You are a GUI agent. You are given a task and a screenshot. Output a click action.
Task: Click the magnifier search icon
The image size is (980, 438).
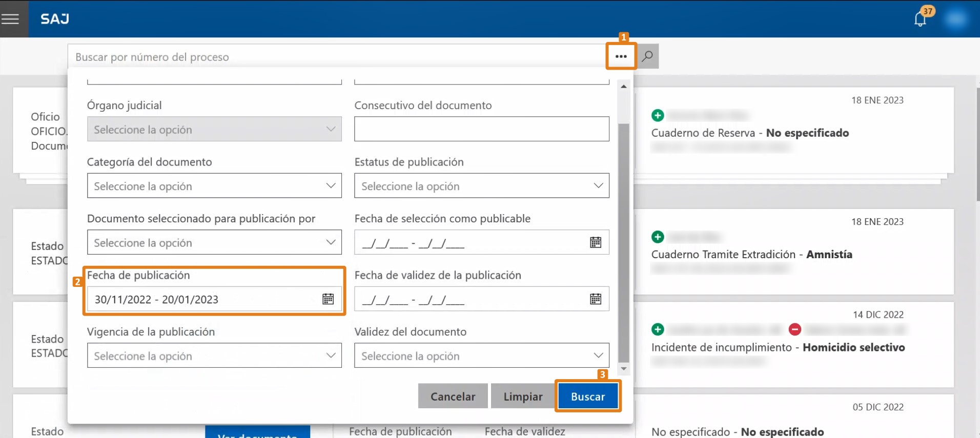(648, 56)
